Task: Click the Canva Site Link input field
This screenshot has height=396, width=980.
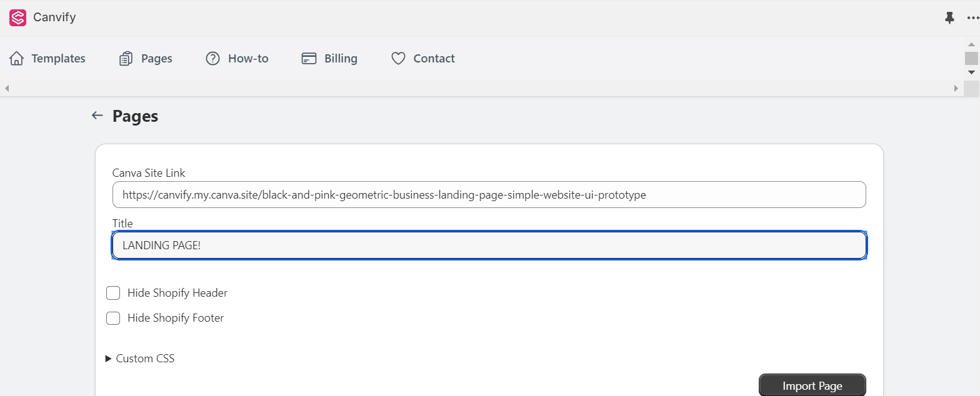Action: pyautogui.click(x=489, y=195)
